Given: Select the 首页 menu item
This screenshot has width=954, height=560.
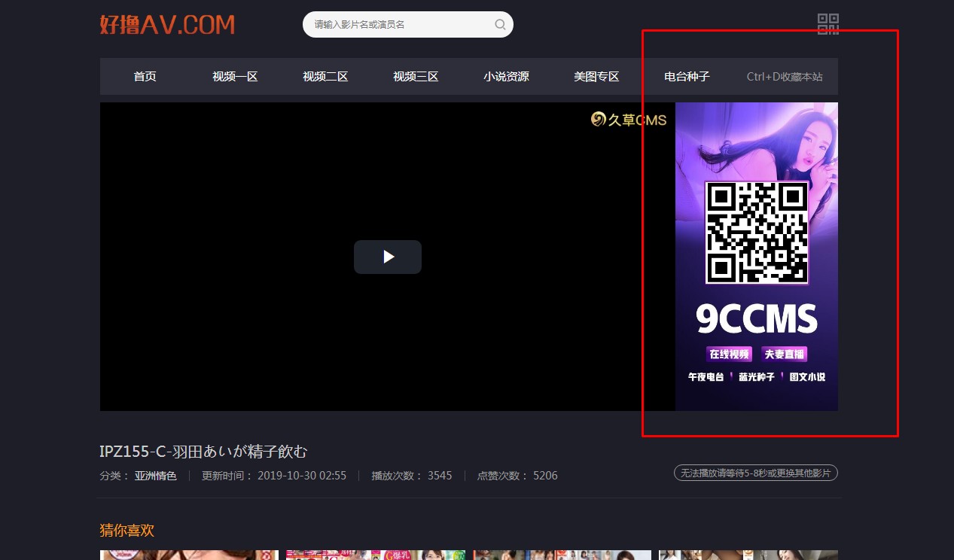Looking at the screenshot, I should tap(145, 76).
